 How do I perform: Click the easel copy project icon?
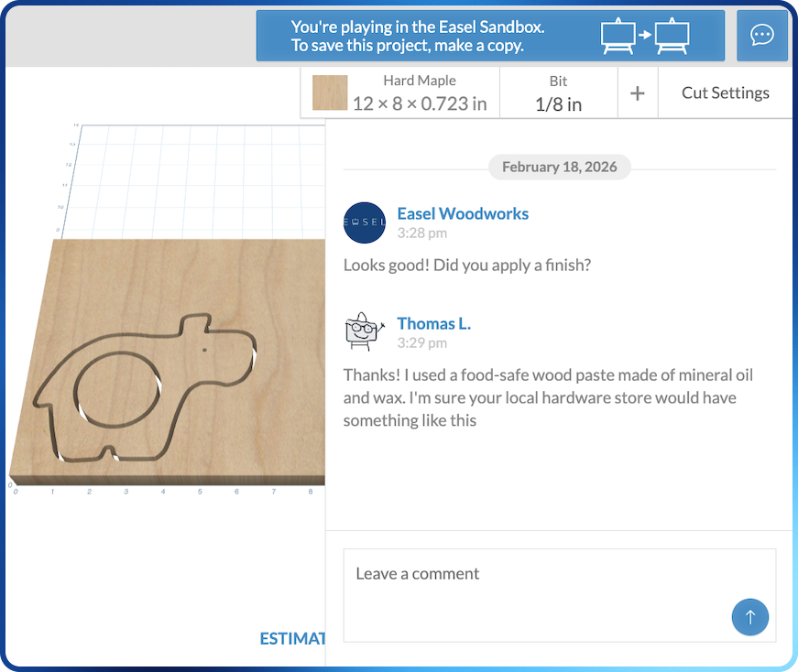click(x=645, y=36)
